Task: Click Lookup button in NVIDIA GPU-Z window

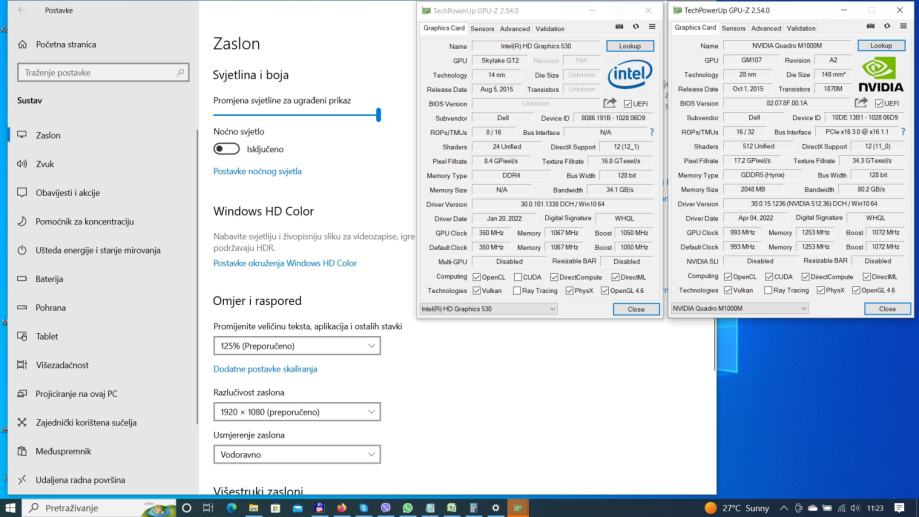Action: 881,45
